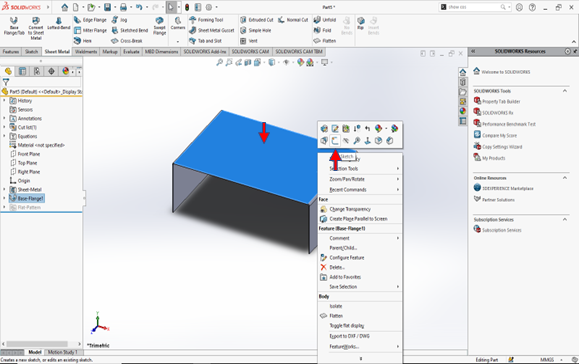Open SOLIDWORKS Rx link
Screen dimensions: 579x364
click(497, 113)
